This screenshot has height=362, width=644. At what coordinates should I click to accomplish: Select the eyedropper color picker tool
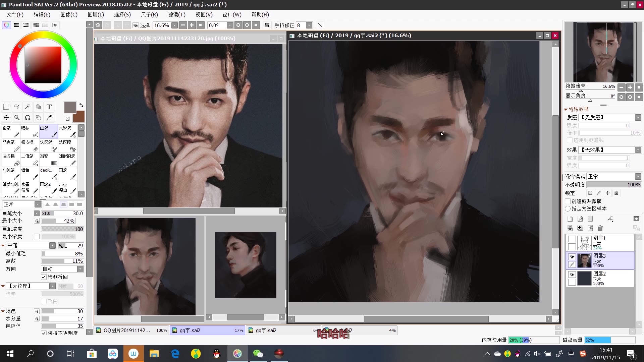coord(49,118)
